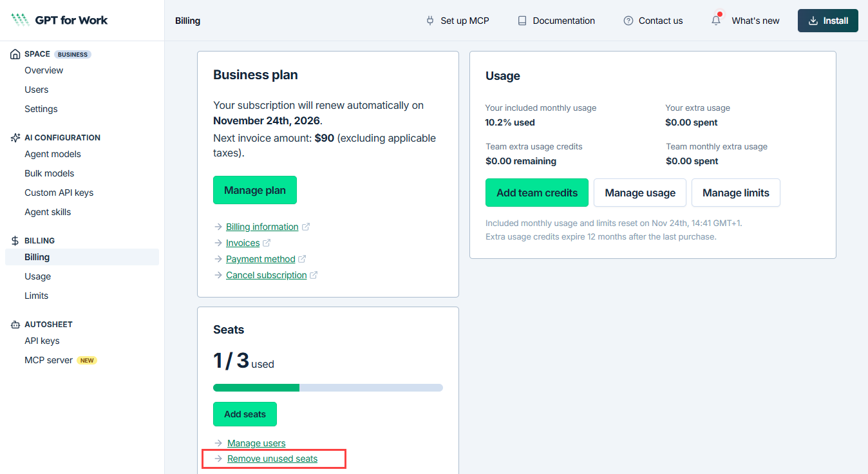Screen dimensions: 868x474
Task: Click the What's new link
Action: pyautogui.click(x=755, y=21)
